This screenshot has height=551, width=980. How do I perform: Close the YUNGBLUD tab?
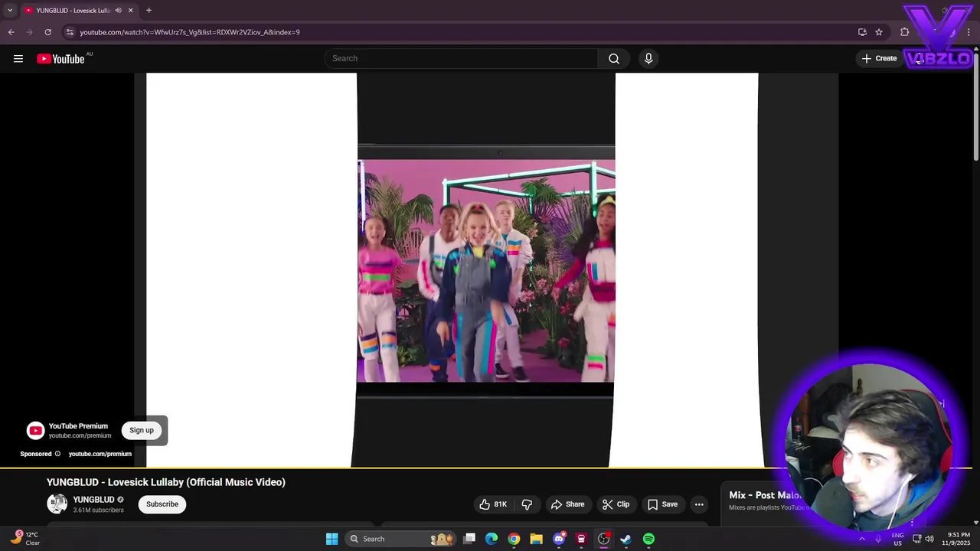tap(131, 11)
